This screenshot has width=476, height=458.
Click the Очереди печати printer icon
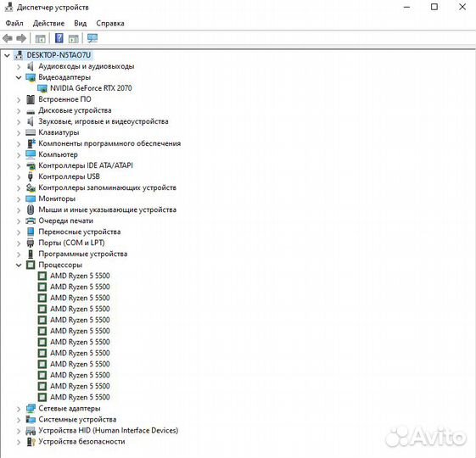31,221
